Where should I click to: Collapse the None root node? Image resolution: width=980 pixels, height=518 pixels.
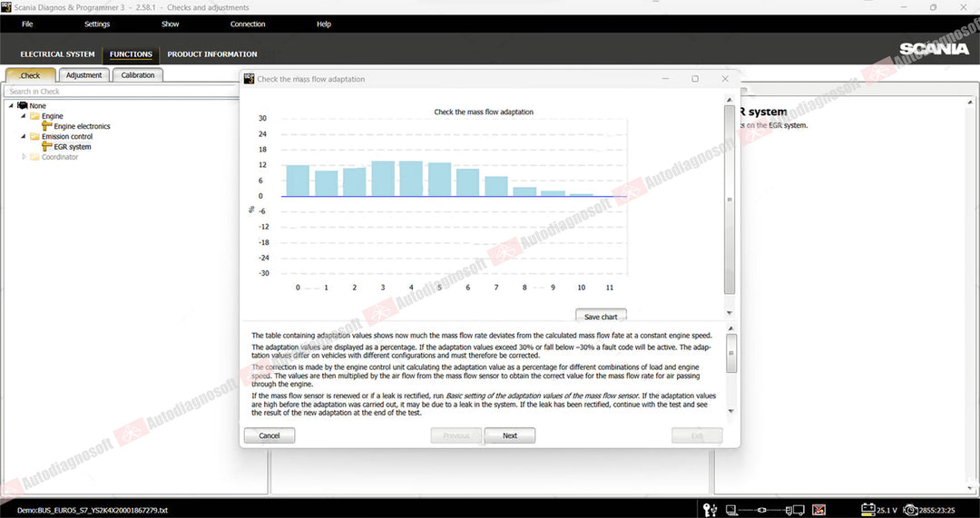click(11, 105)
